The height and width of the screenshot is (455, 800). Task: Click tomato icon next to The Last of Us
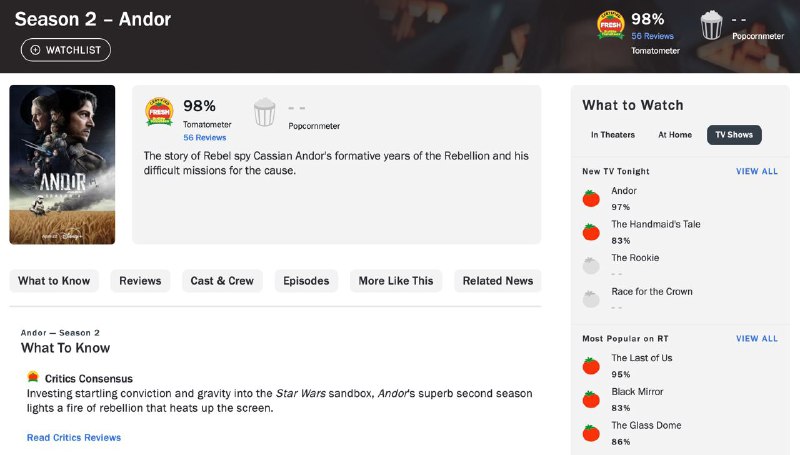[x=591, y=365]
